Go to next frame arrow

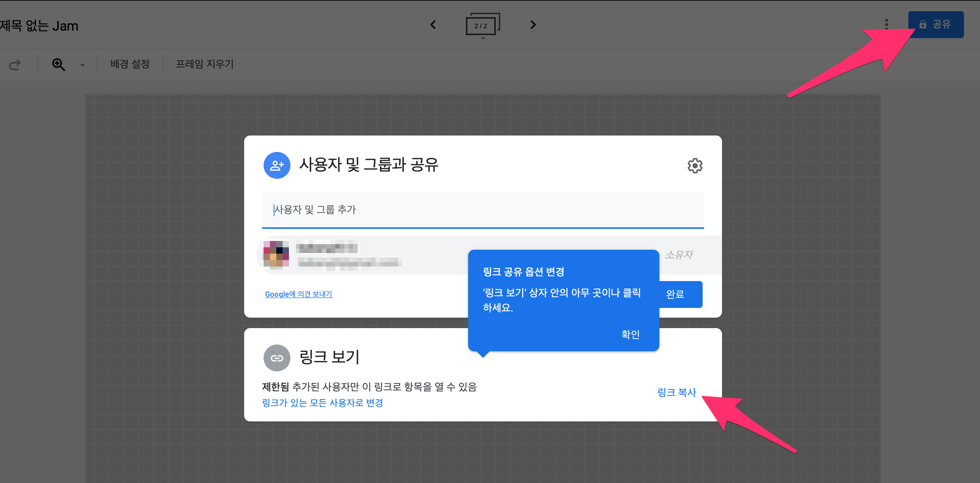533,25
